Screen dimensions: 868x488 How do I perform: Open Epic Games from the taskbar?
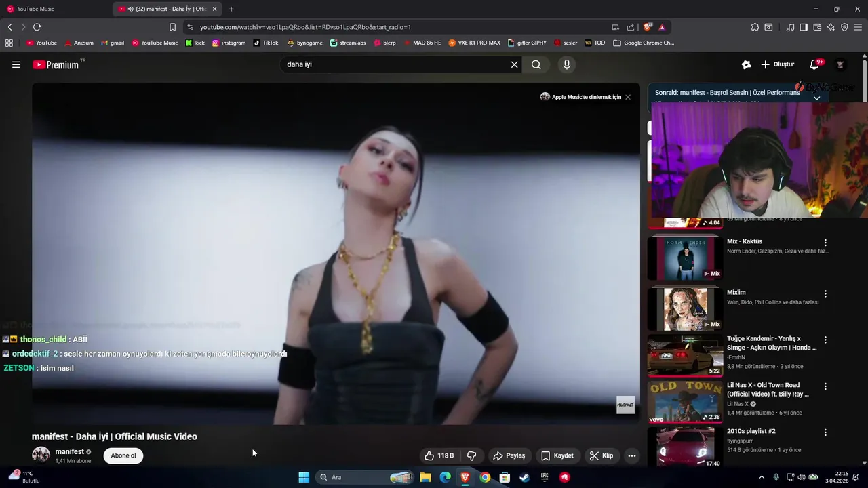(545, 477)
